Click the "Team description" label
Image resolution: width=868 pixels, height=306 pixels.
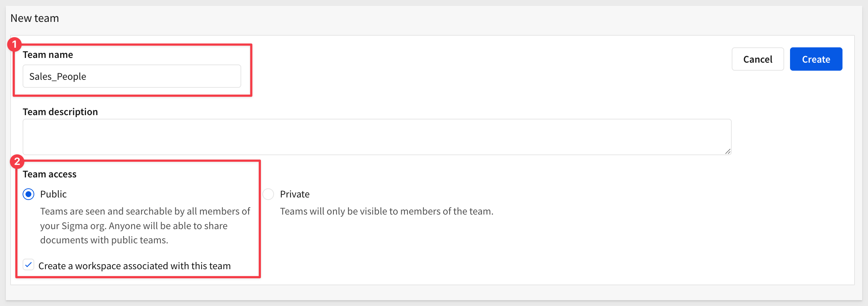tap(60, 112)
